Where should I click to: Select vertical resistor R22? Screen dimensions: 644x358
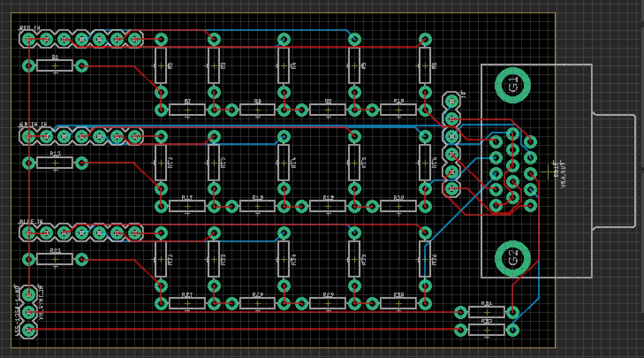(x=161, y=259)
